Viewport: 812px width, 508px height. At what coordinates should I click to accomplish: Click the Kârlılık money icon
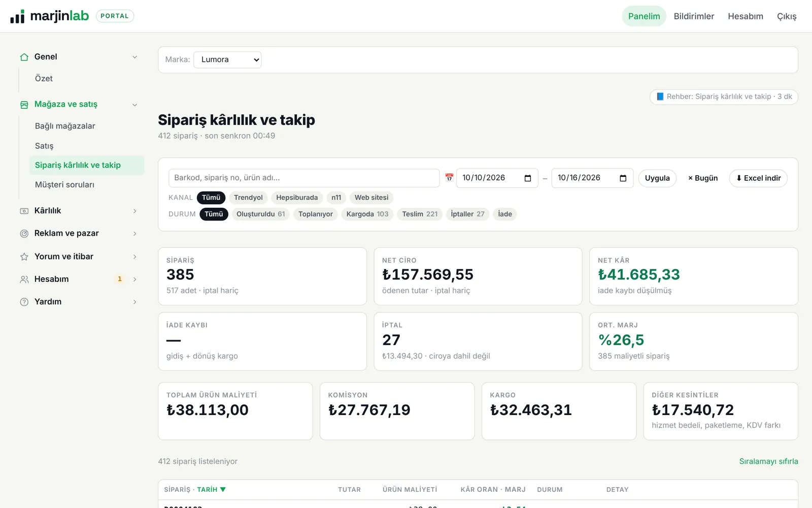[24, 211]
